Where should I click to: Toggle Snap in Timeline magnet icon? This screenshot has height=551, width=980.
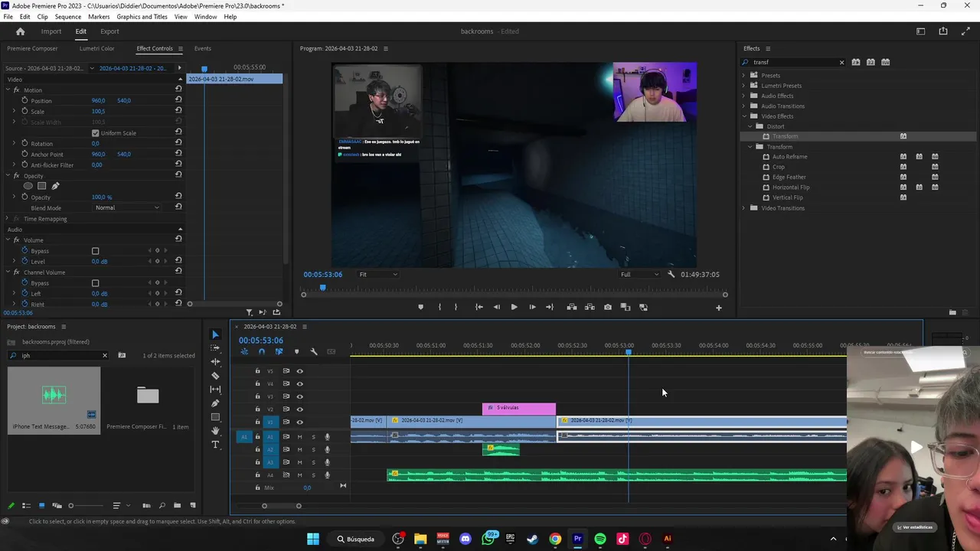click(x=262, y=352)
